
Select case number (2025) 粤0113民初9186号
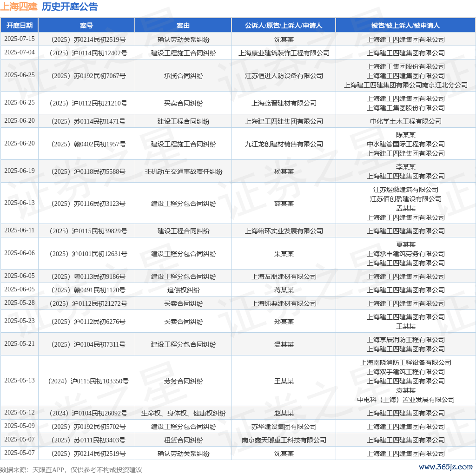pyautogui.click(x=88, y=276)
